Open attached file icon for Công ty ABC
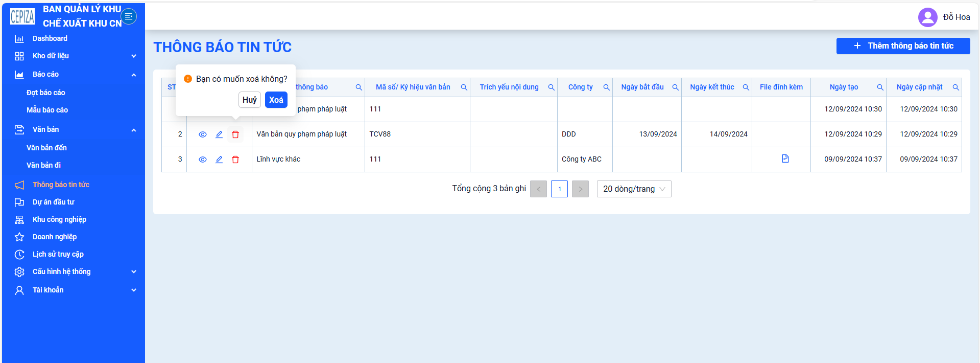Viewport: 980px width, 363px height. click(x=785, y=158)
